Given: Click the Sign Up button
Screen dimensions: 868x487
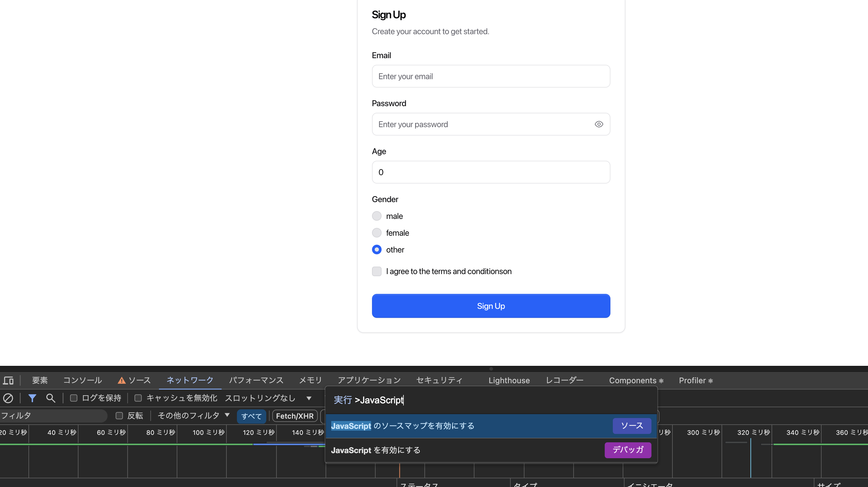Looking at the screenshot, I should tap(491, 306).
